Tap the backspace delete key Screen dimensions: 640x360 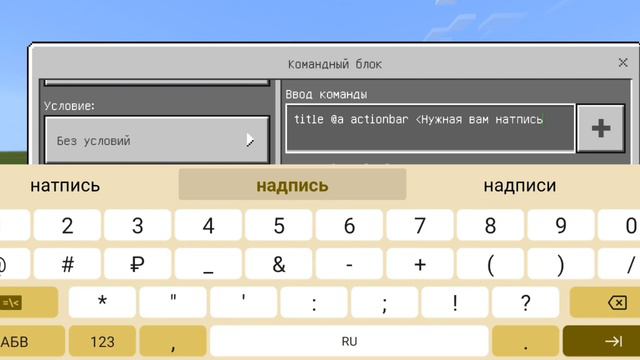tap(605, 302)
